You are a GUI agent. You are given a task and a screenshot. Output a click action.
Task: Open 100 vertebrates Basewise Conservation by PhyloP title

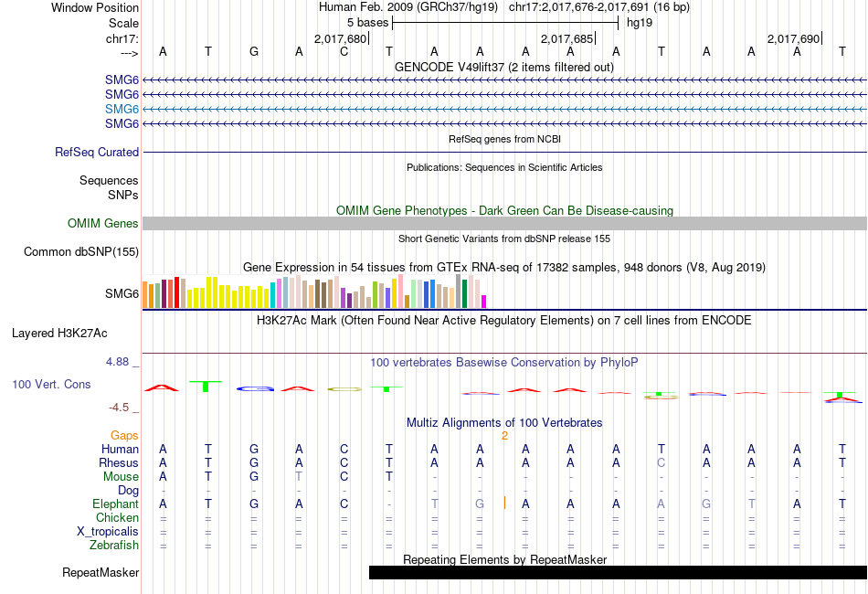[x=504, y=362]
